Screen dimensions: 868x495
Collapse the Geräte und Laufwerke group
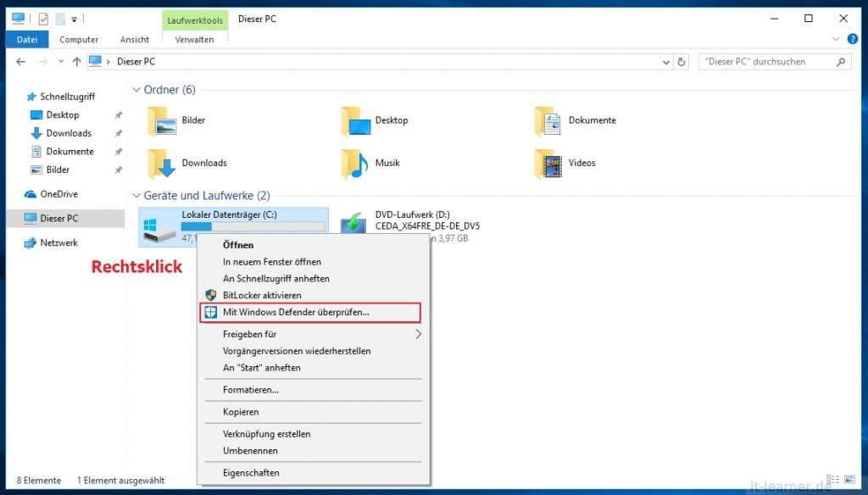pyautogui.click(x=136, y=195)
